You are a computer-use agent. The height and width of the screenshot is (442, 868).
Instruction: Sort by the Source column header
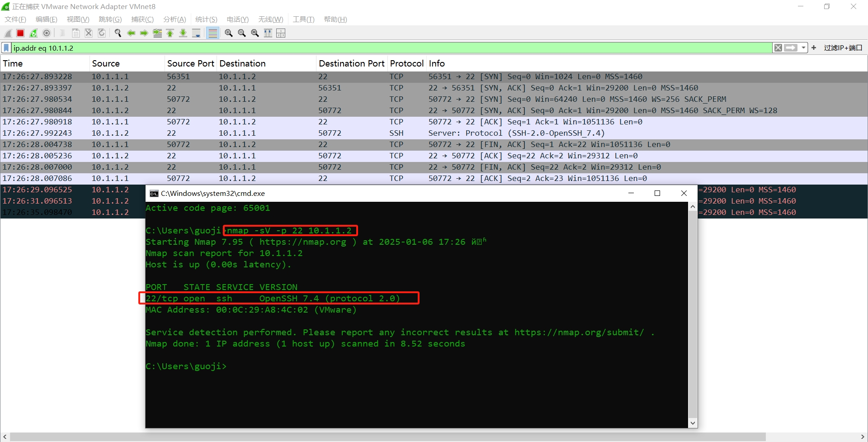(x=127, y=63)
